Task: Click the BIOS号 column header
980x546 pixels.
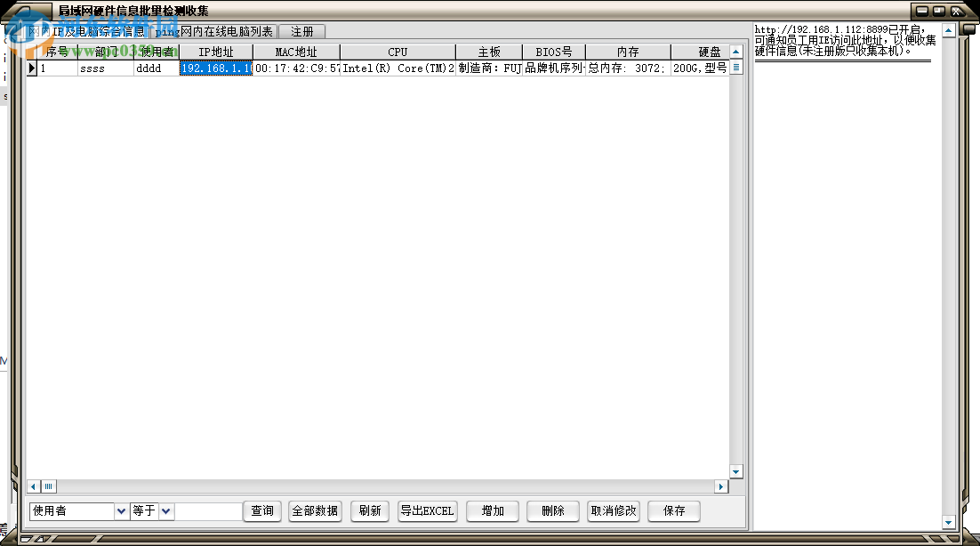Action: tap(554, 52)
